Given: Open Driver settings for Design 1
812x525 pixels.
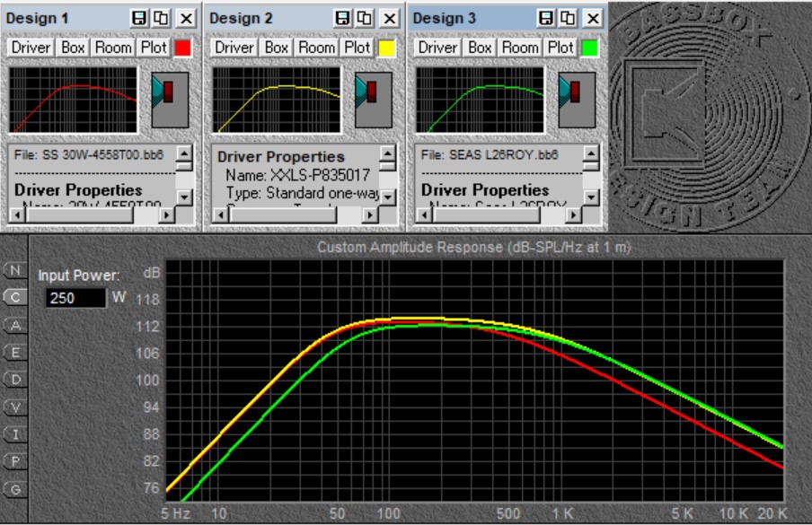Looking at the screenshot, I should [x=31, y=48].
